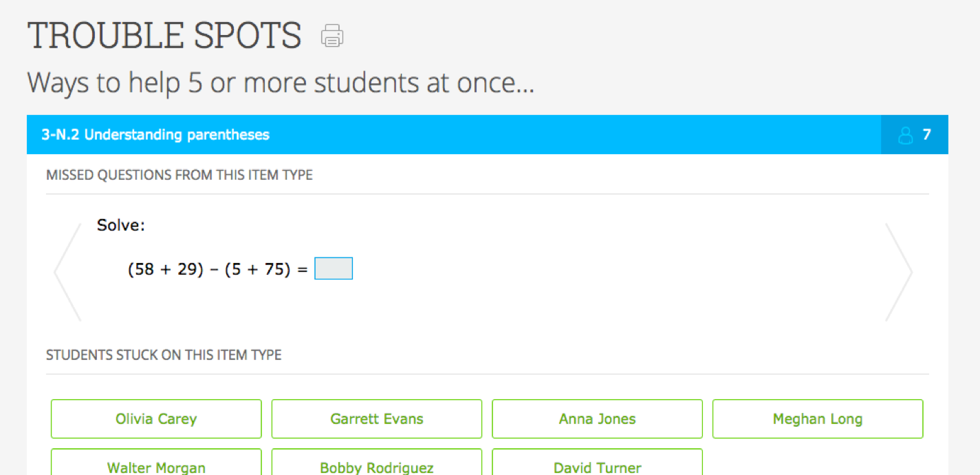The width and height of the screenshot is (980, 475).
Task: Click the Solve: prompt text
Action: 121,225
